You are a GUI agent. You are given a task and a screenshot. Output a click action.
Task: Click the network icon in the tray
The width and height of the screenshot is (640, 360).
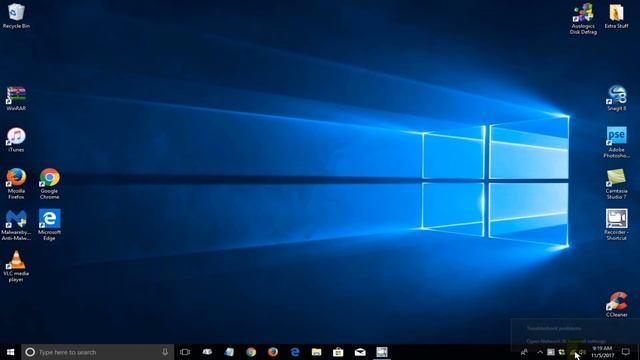(572, 352)
